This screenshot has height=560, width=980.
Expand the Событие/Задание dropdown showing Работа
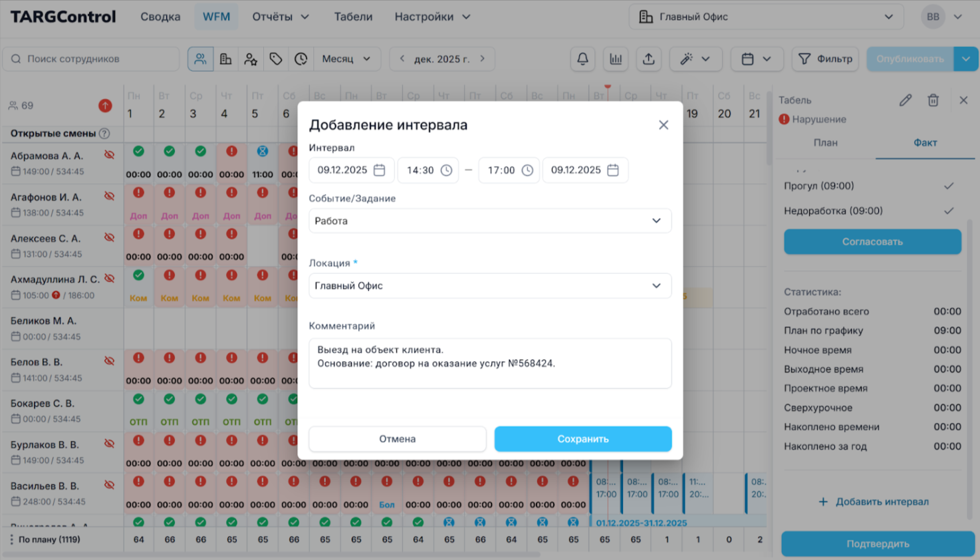pos(490,221)
